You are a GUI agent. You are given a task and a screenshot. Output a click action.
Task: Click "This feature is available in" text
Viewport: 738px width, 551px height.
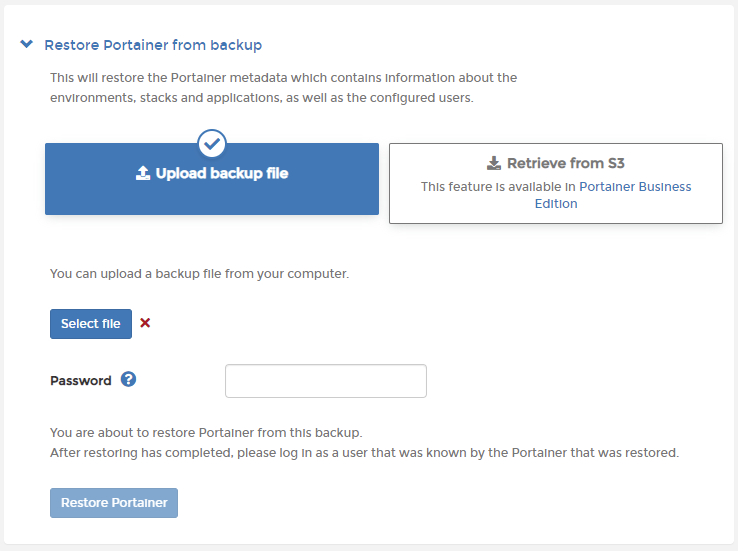(498, 186)
